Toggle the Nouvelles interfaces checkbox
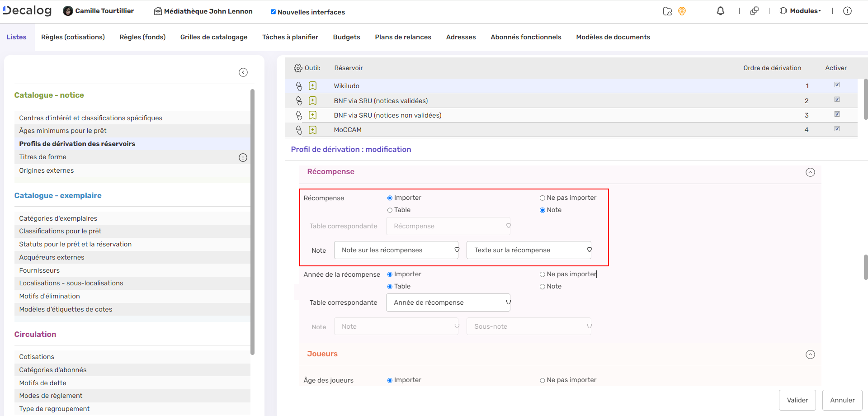Screen dimensions: 868x416 click(273, 12)
